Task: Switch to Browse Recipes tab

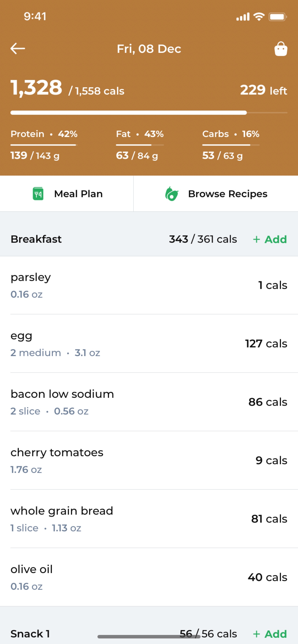Action: 216,194
